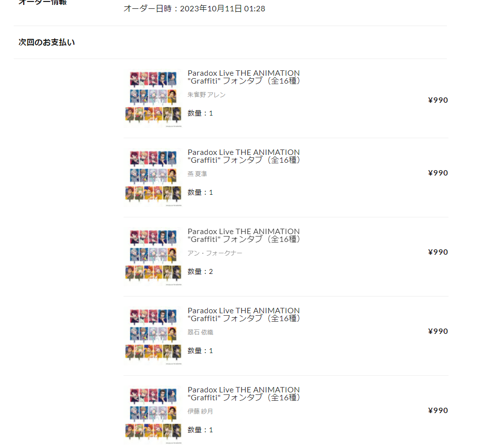The image size is (477, 448).
Task: Select the 伊藤紗月 variant label
Action: click(x=200, y=412)
